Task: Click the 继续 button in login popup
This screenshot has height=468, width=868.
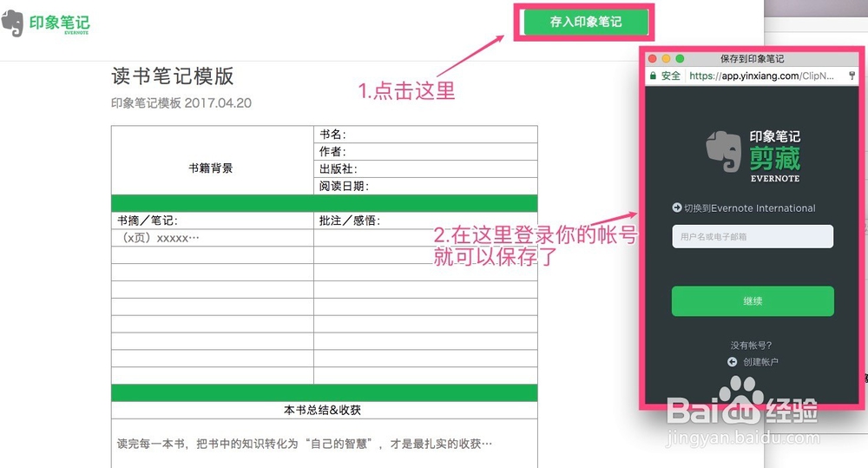Action: (x=753, y=300)
